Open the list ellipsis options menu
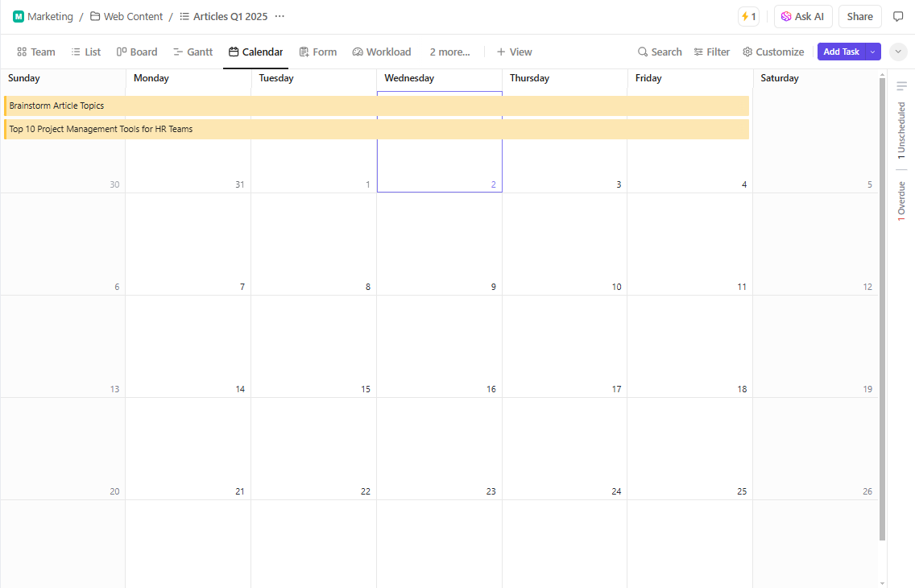Image resolution: width=915 pixels, height=588 pixels. click(280, 16)
